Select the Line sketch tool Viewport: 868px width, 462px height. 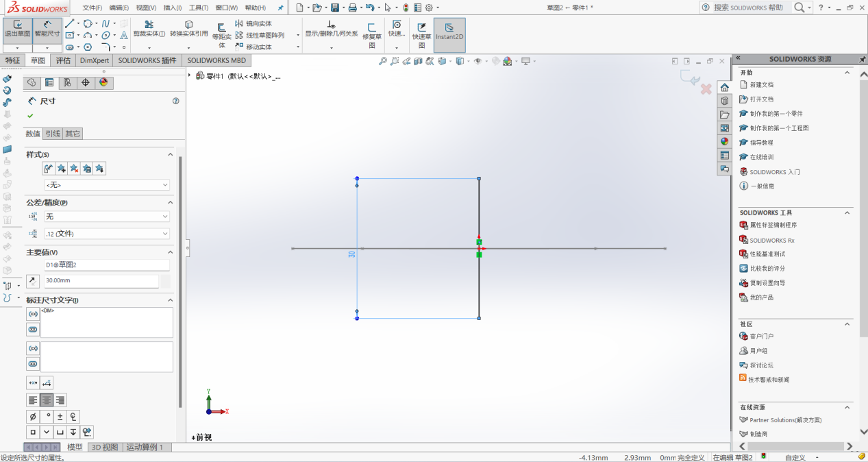point(69,23)
